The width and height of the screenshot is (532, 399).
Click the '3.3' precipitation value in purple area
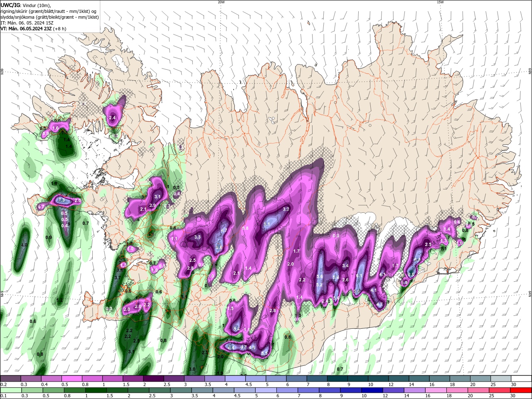197,237
